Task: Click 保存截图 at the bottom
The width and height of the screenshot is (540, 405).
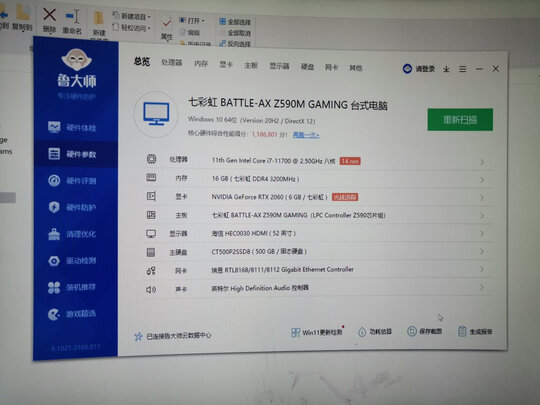Action: [x=425, y=331]
